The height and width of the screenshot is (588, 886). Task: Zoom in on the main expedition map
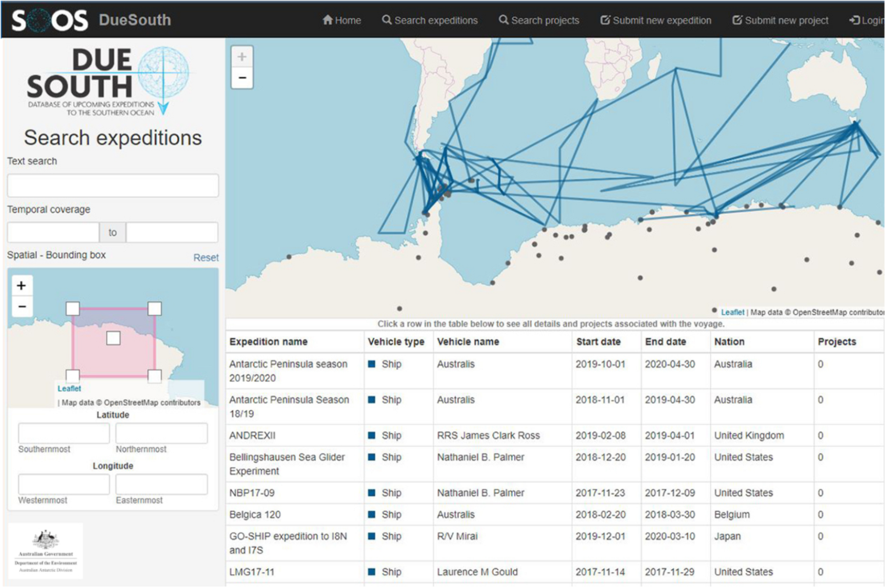point(242,57)
